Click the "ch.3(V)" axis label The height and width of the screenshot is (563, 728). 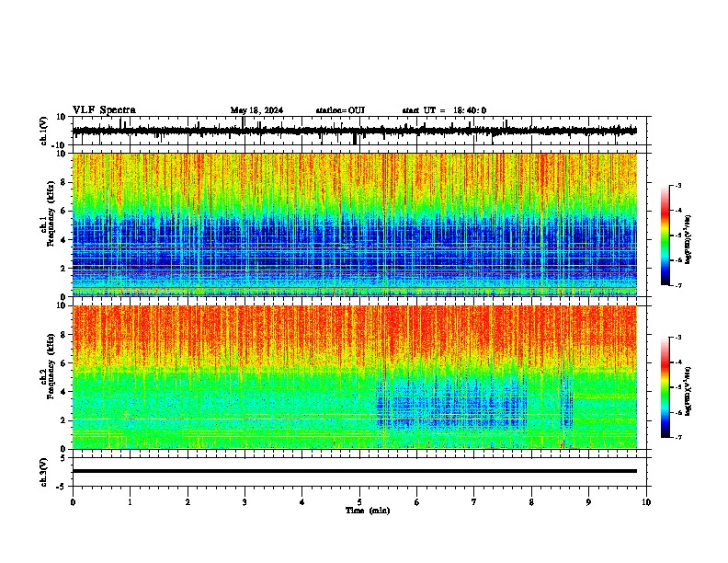click(x=44, y=472)
